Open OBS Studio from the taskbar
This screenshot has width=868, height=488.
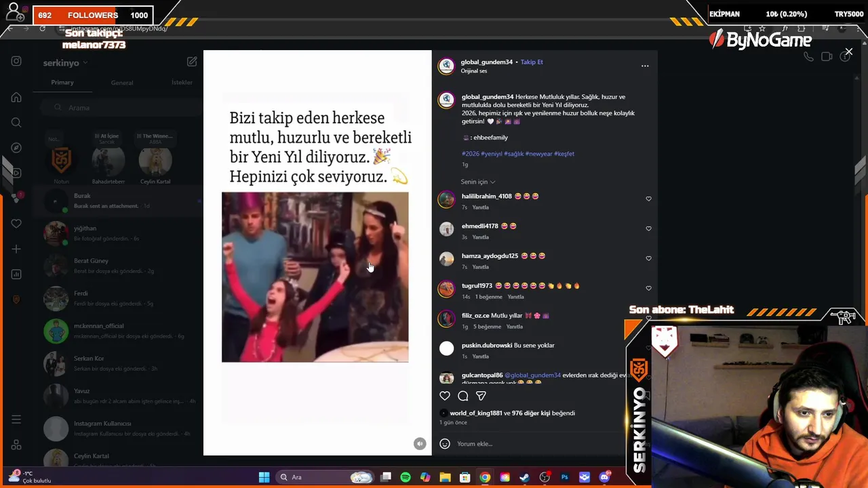[545, 477]
